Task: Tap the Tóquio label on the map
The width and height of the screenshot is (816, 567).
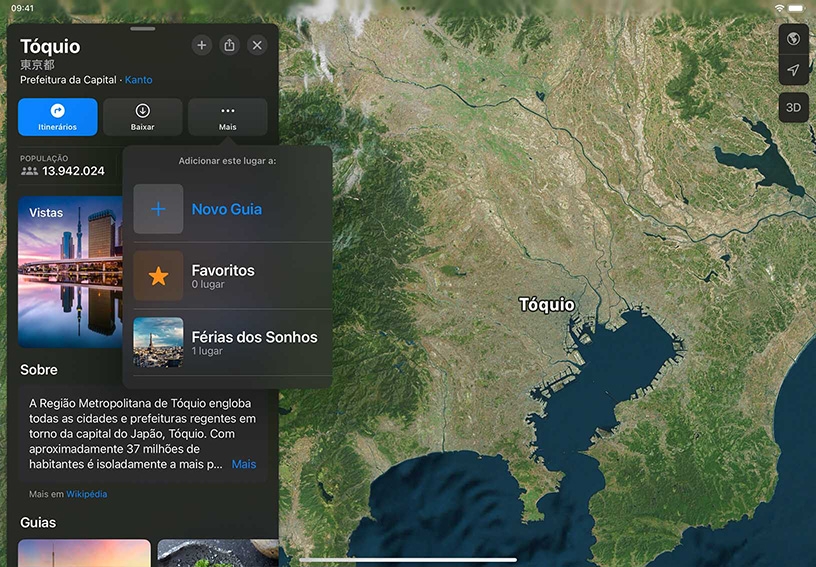Action: (x=546, y=305)
